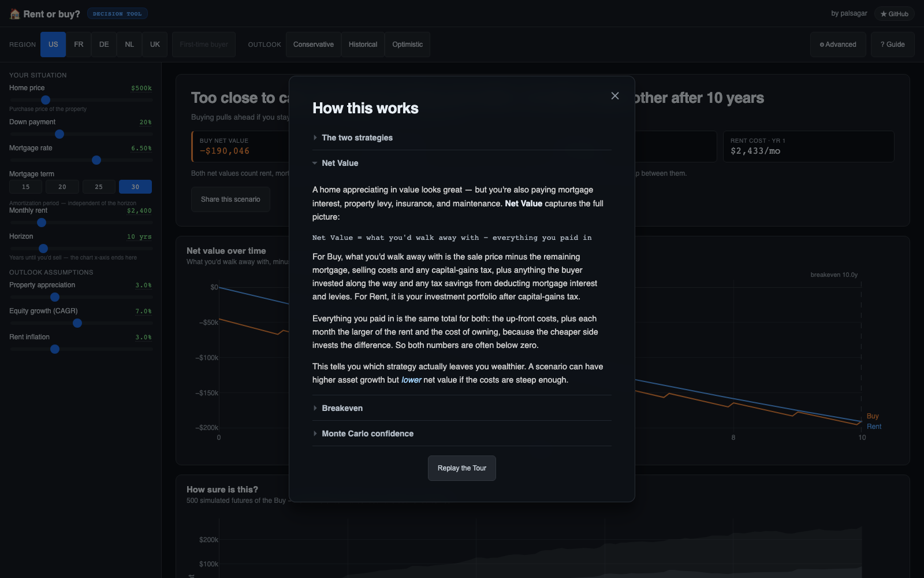Expand the Breakeven section

[x=462, y=408]
